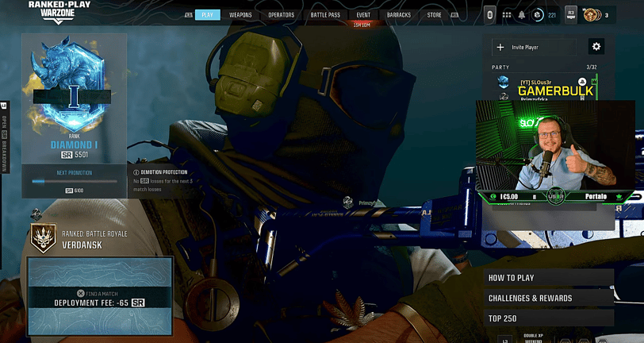644x343 pixels.
Task: Open the grid menu icon
Action: coord(507,15)
